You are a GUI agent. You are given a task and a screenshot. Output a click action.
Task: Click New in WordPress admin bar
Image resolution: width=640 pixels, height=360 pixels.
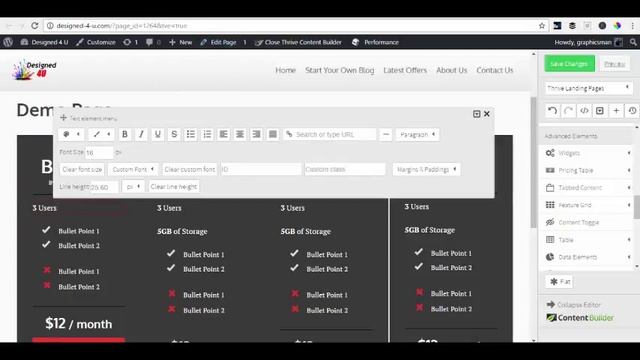click(180, 42)
